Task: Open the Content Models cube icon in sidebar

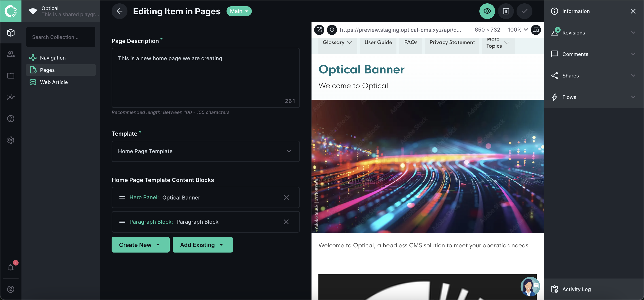Action: (x=11, y=33)
